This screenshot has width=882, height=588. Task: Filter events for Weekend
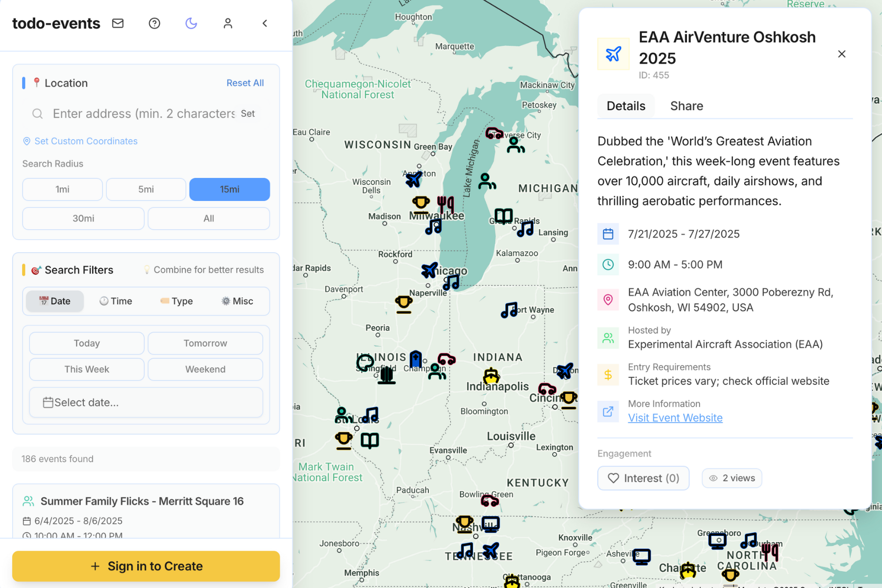[205, 369]
